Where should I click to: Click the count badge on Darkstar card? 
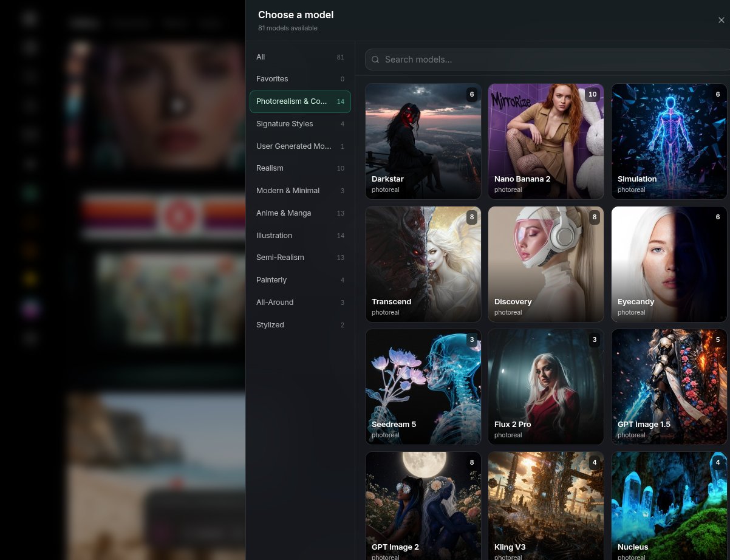[x=472, y=94]
